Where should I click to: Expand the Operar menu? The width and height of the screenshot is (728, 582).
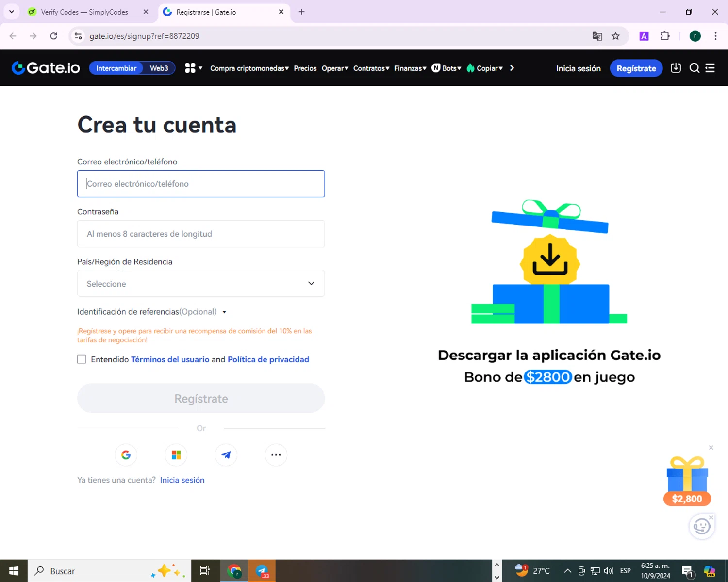(335, 68)
